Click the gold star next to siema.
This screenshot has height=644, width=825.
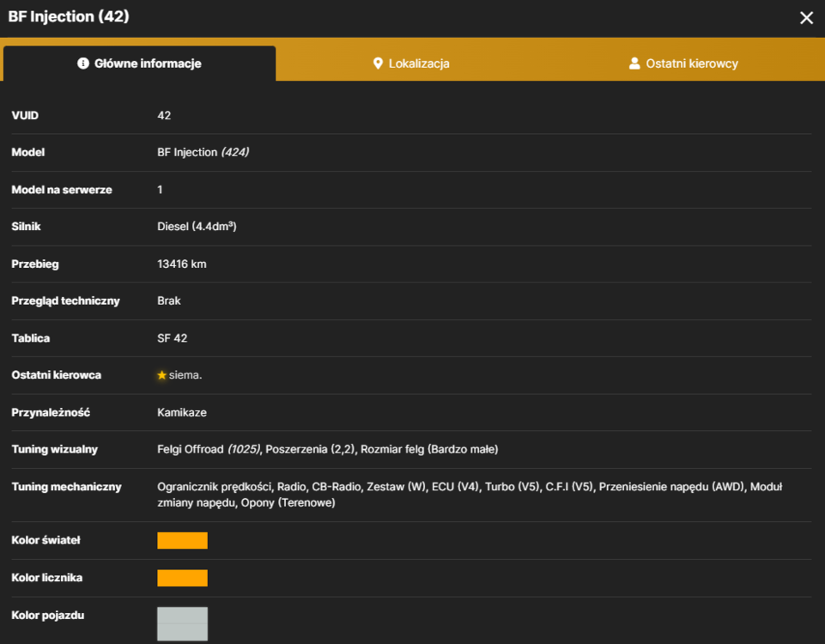tap(162, 375)
